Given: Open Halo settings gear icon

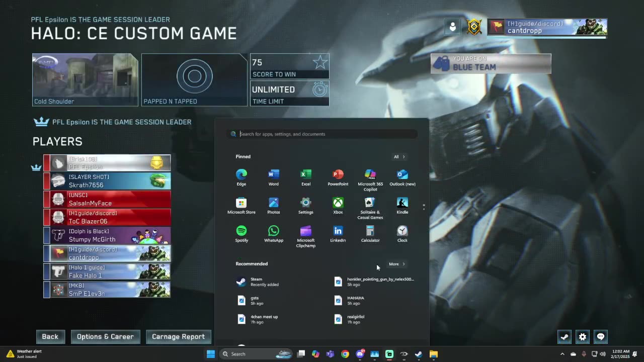Looking at the screenshot, I should 583,337.
